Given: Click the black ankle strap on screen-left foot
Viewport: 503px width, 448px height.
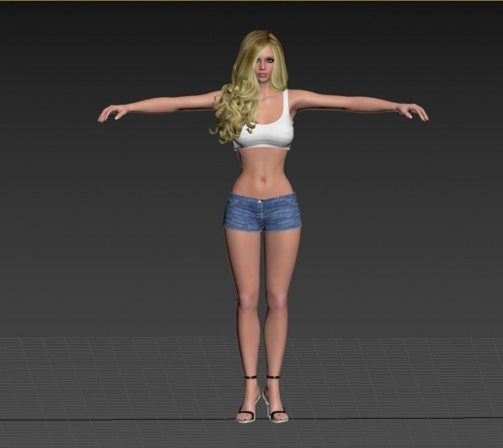Looking at the screenshot, I should point(250,378).
